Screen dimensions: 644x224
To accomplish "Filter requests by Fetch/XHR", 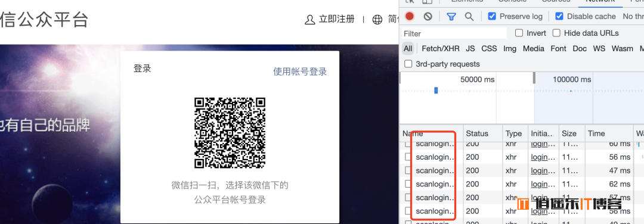I will click(x=440, y=48).
